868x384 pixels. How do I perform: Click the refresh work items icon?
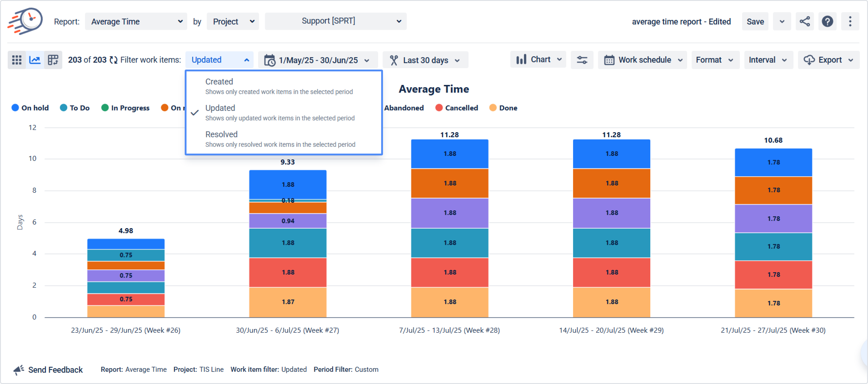[114, 60]
